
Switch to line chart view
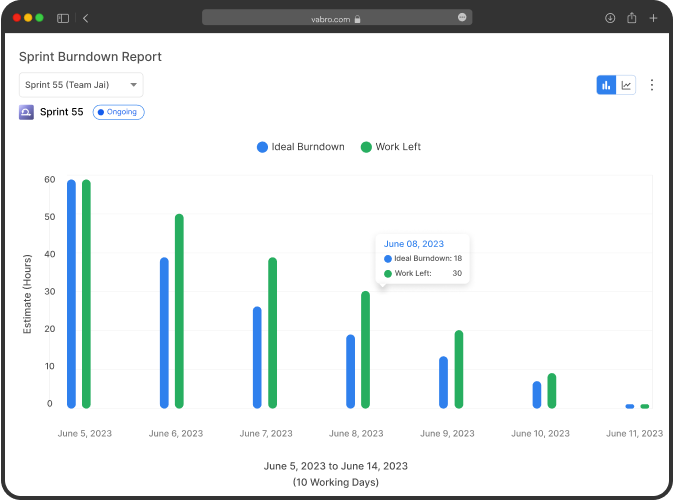(627, 85)
